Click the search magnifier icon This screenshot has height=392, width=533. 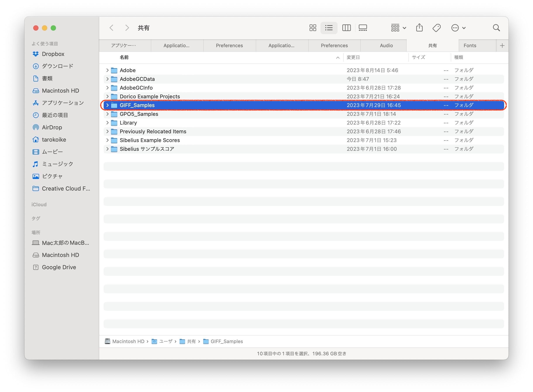click(496, 28)
